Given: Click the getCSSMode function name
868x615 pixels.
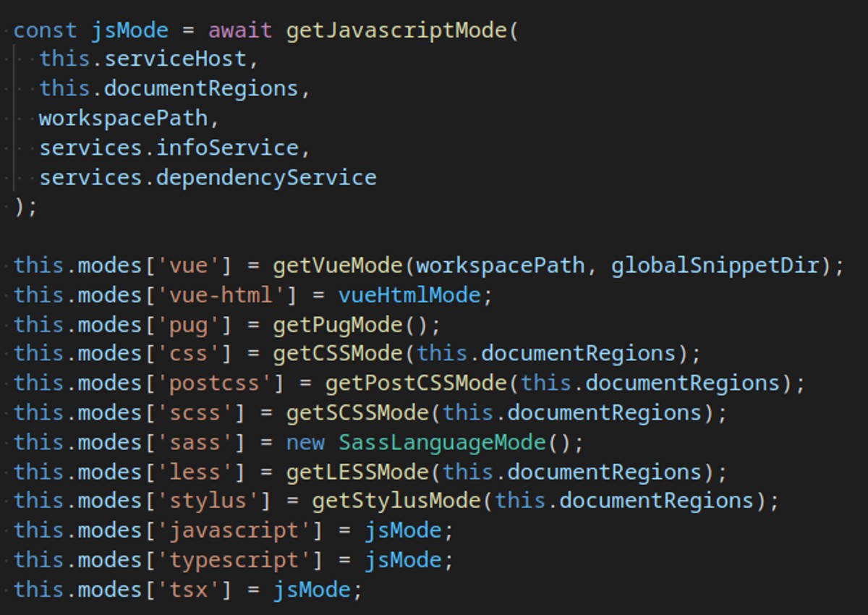Looking at the screenshot, I should point(338,354).
